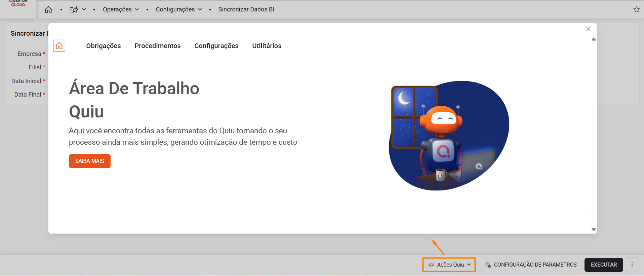Click the dialog scrollbar down arrow
The image size is (644, 276).
[x=594, y=230]
